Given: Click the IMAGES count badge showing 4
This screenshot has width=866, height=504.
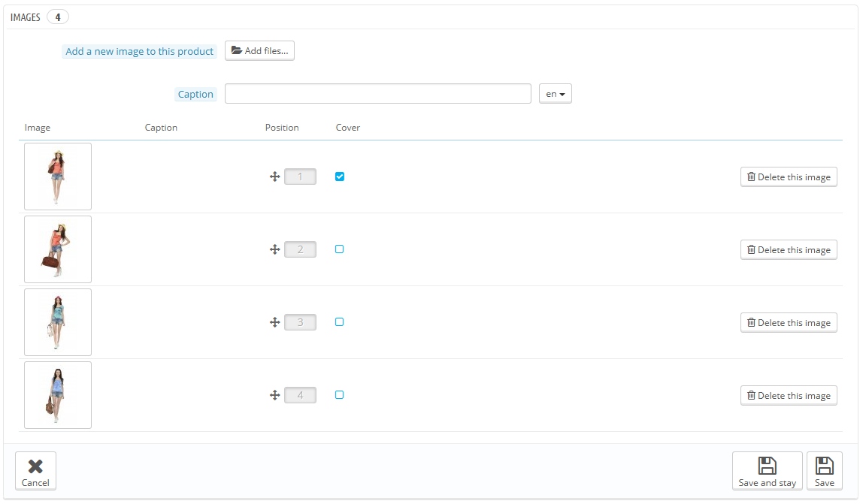Looking at the screenshot, I should click(57, 17).
